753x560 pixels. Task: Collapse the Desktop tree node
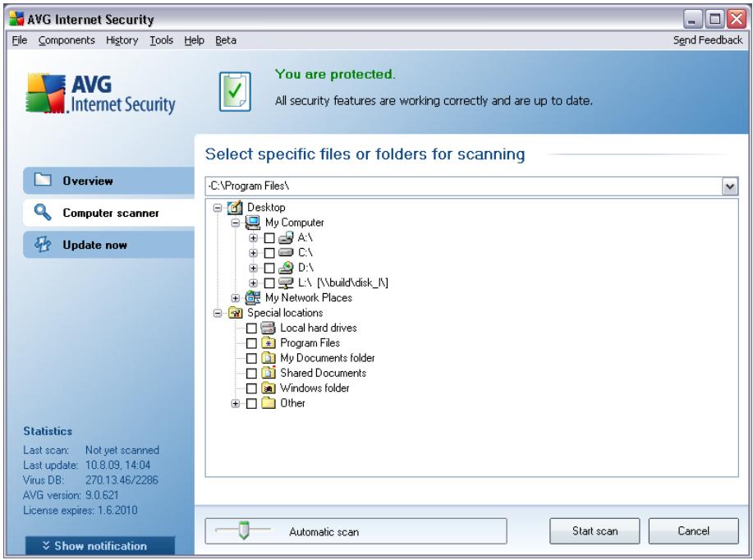point(218,208)
